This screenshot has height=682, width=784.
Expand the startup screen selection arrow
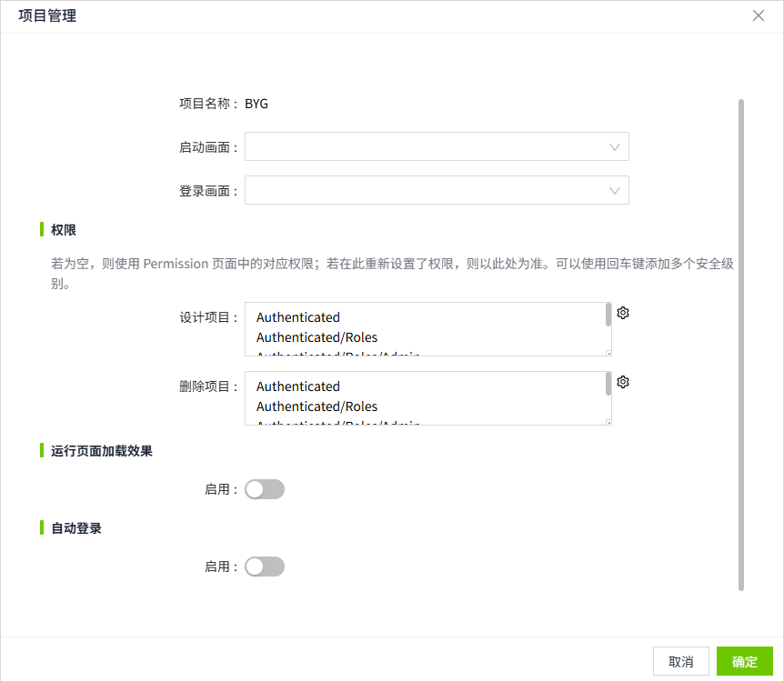point(615,146)
